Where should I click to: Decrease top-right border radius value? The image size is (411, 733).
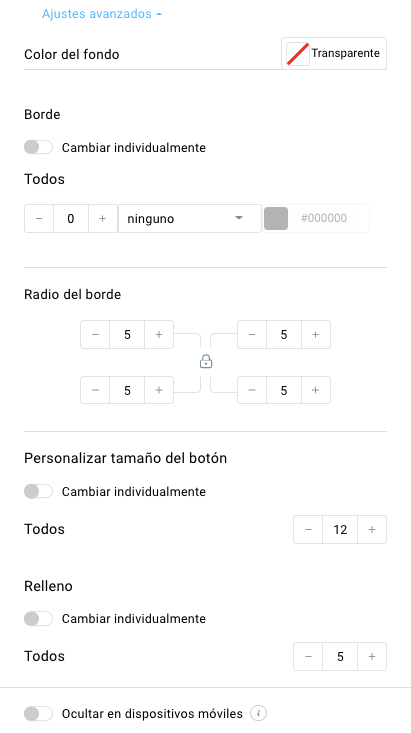pos(252,335)
